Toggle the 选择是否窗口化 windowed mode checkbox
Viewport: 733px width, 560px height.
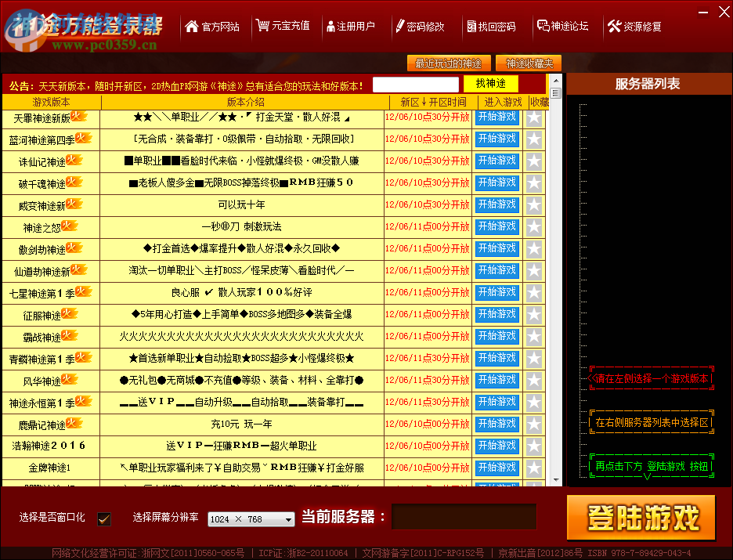(104, 518)
